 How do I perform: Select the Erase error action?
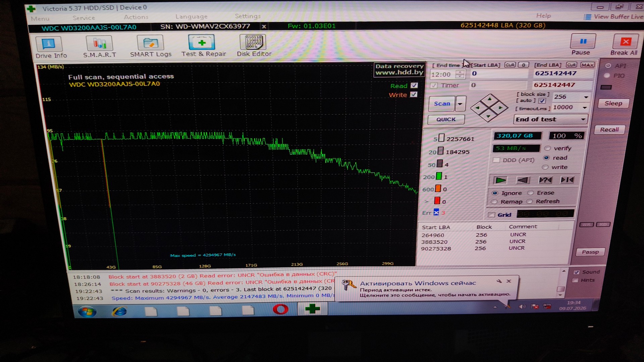coord(530,193)
